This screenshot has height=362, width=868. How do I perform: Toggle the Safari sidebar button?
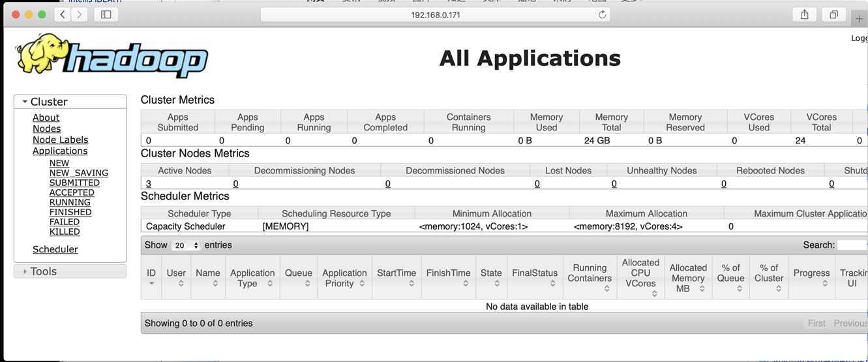coord(106,14)
